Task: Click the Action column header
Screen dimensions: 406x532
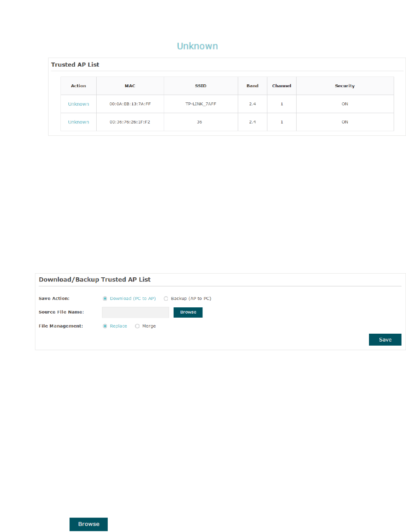Action: click(x=79, y=86)
